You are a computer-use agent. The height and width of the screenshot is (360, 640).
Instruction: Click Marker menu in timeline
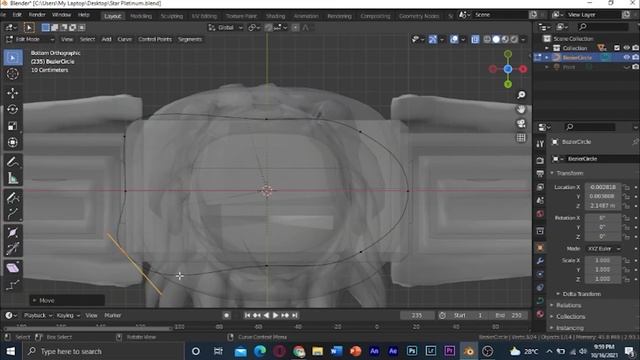coord(113,316)
